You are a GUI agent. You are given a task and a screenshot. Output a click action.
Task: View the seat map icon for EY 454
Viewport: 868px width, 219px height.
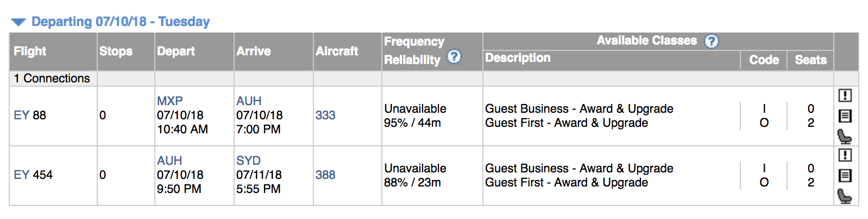(845, 195)
